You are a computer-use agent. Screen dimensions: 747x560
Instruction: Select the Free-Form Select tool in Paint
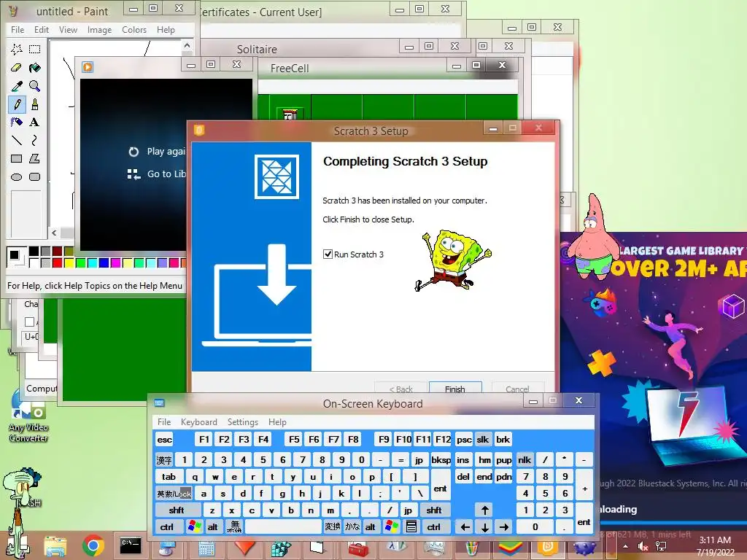[17, 49]
